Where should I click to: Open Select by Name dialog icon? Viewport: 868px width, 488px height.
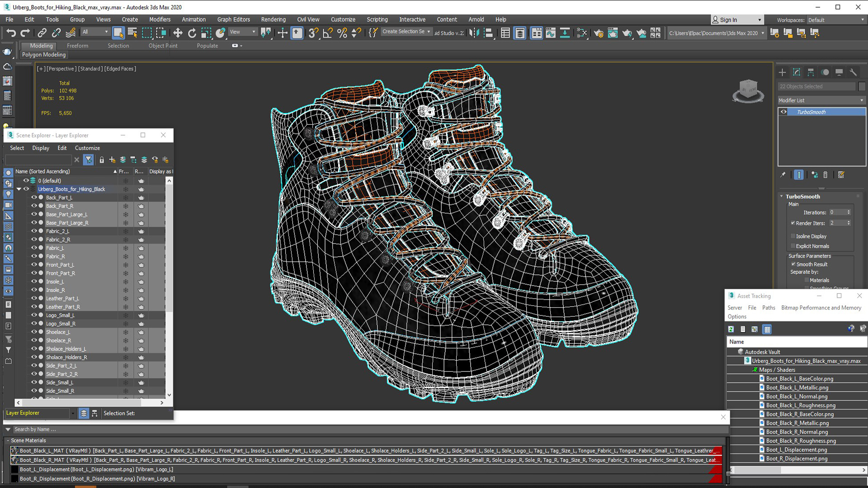pyautogui.click(x=132, y=33)
